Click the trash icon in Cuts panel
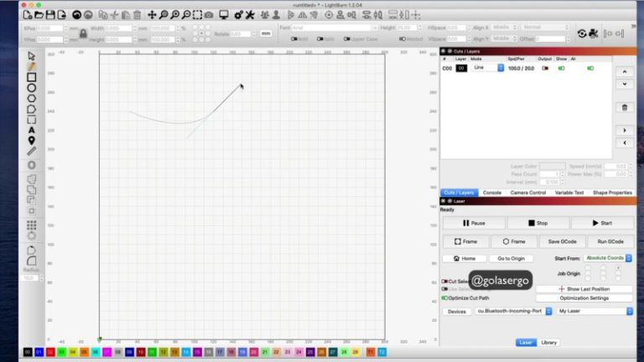This screenshot has height=362, width=644. [625, 107]
